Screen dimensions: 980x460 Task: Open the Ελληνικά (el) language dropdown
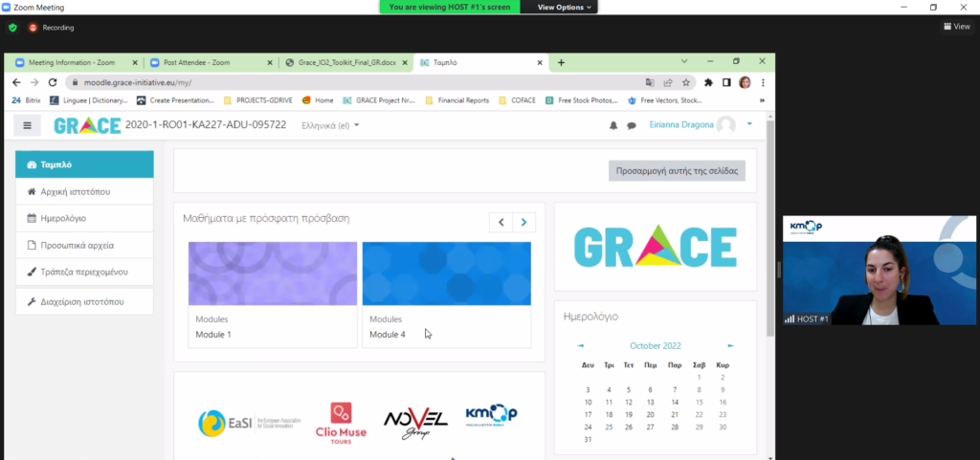coord(330,125)
